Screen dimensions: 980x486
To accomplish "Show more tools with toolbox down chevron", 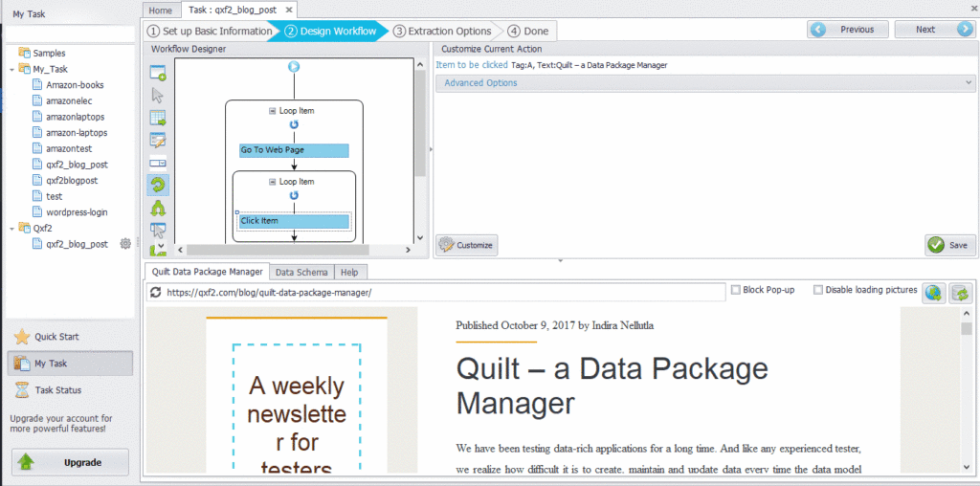I will coord(161,246).
